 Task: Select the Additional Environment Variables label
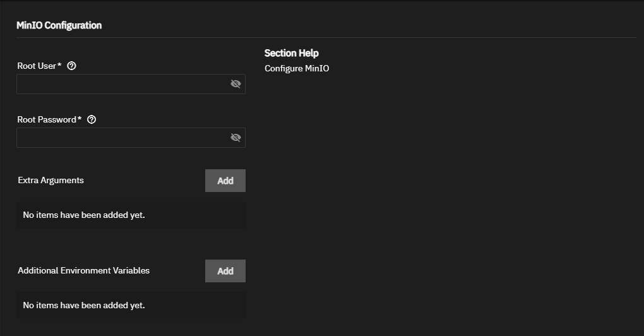(x=84, y=271)
